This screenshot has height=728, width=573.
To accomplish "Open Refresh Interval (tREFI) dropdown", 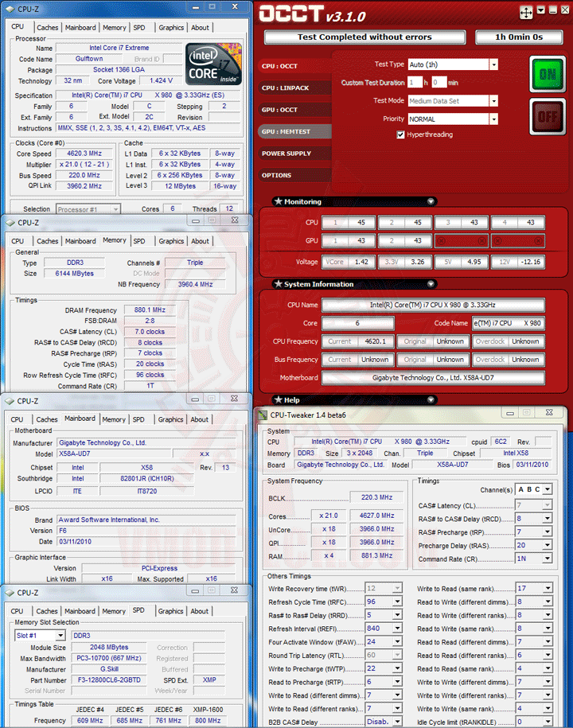I will [x=397, y=629].
